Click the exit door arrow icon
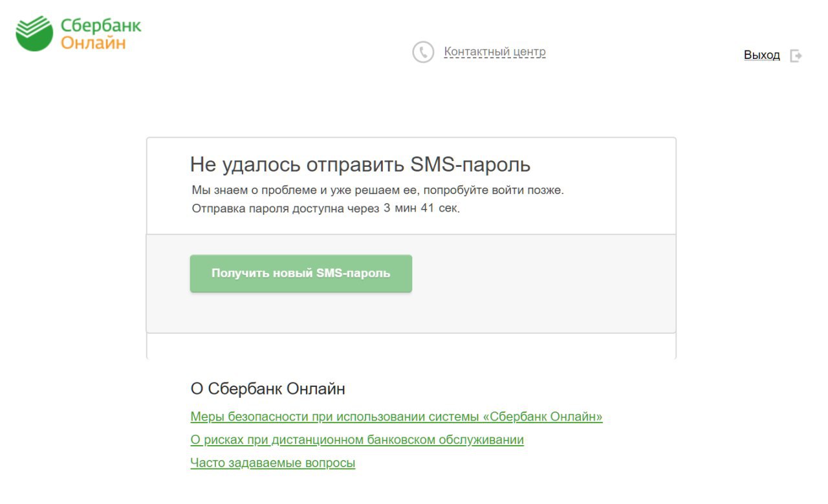The width and height of the screenshot is (828, 504). click(x=796, y=56)
